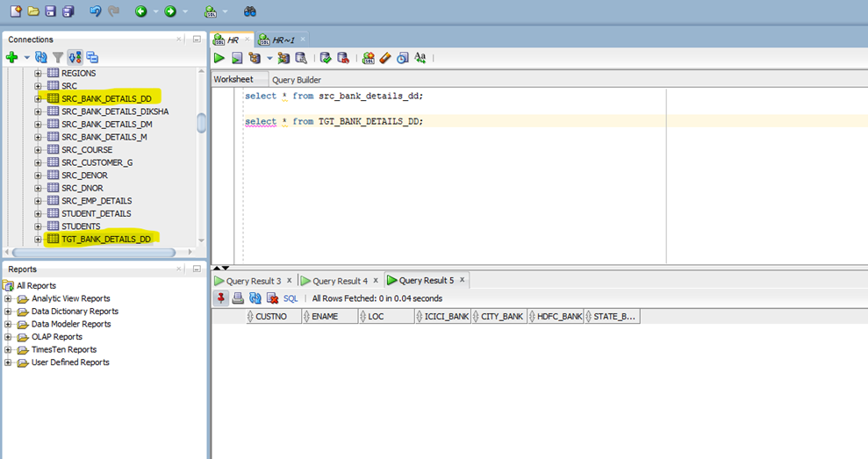Click the vertical scrollbar in Connections panel
The image size is (868, 459).
point(202,123)
